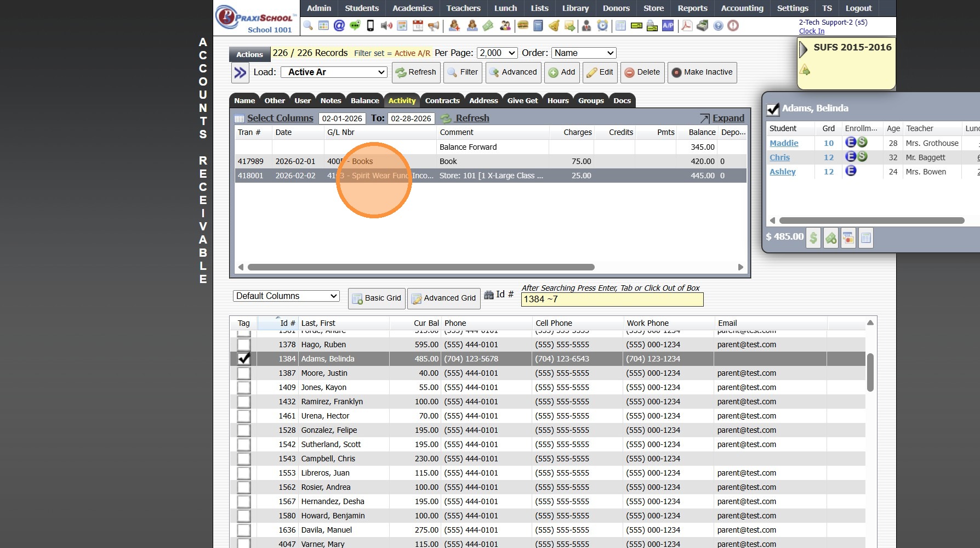Viewport: 980px width, 548px height.
Task: Click the green dollar sign payment icon
Action: pos(813,238)
